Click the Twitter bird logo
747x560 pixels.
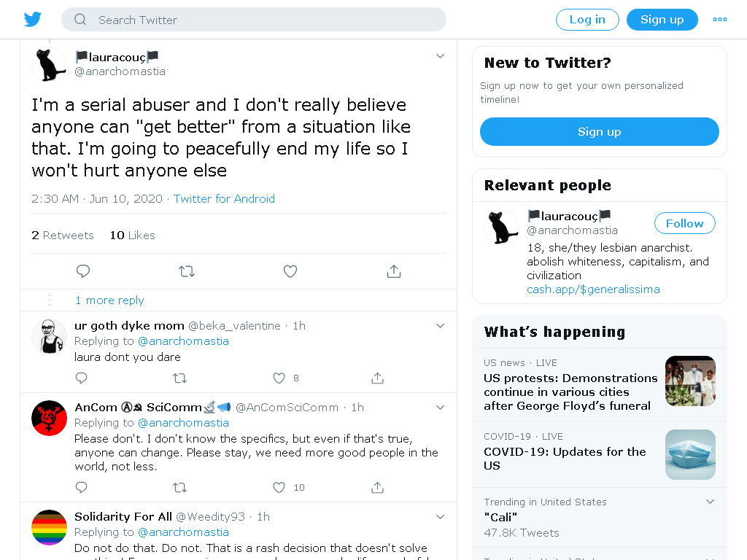[x=33, y=20]
